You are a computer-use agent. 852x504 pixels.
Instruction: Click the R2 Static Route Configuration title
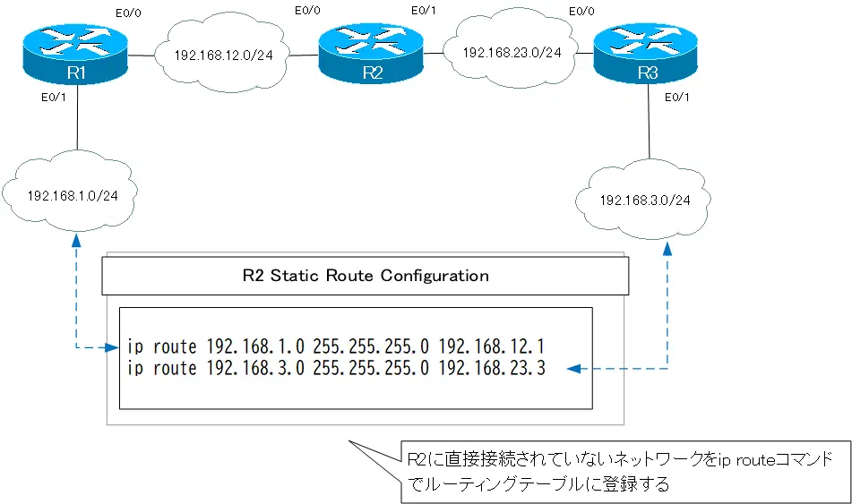[366, 276]
